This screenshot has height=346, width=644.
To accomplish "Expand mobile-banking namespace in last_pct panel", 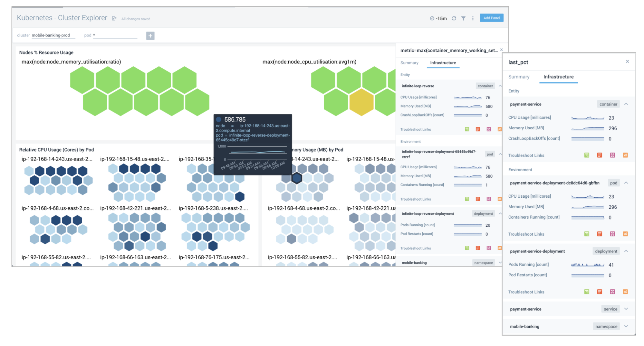I will pos(626,326).
